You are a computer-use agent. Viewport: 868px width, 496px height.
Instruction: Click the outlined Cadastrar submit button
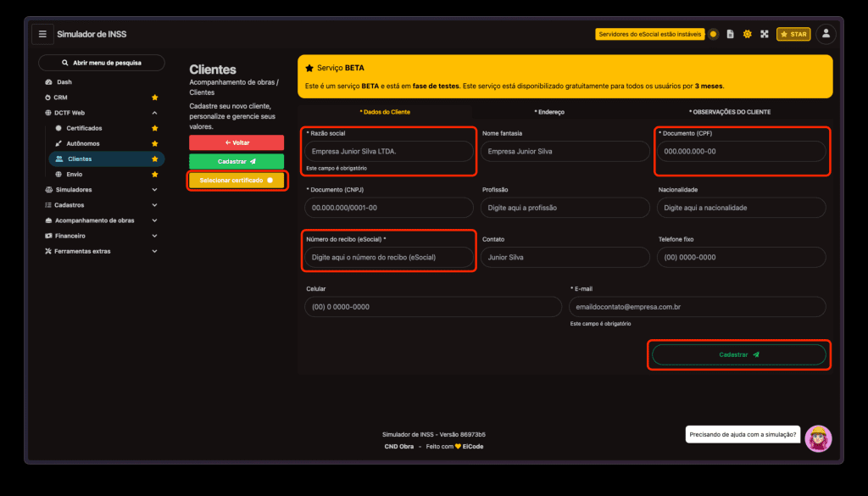coord(739,355)
